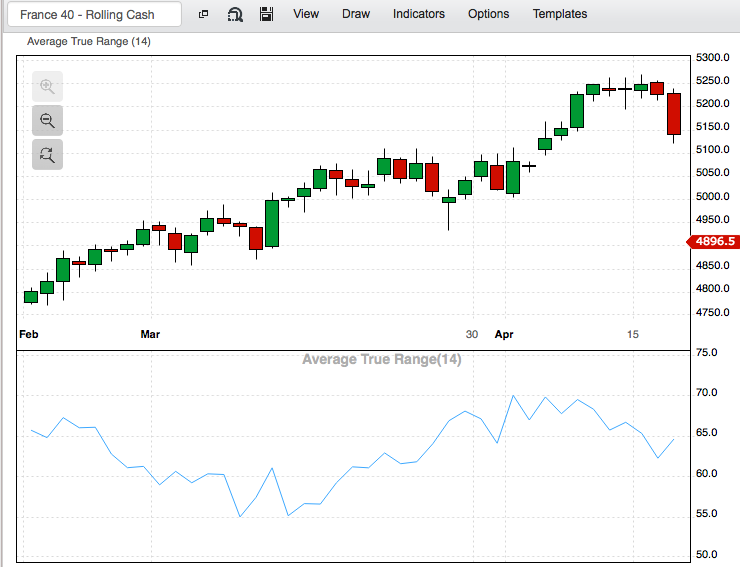Click the save chart floppy disk icon
This screenshot has height=567, width=740.
point(267,14)
